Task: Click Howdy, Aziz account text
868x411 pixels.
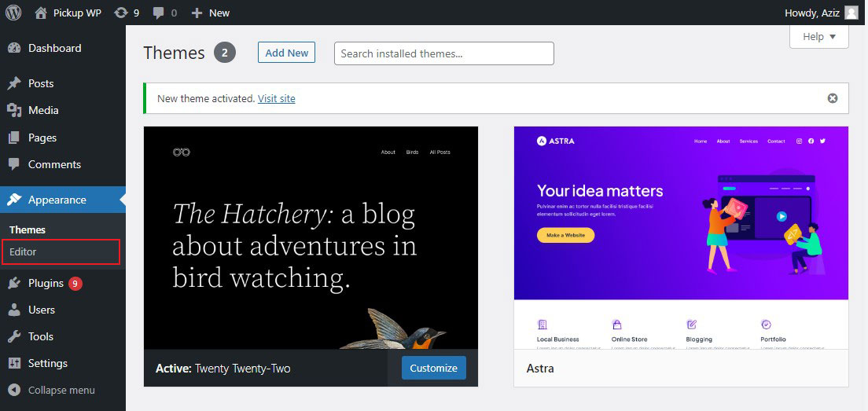Action: 811,13
